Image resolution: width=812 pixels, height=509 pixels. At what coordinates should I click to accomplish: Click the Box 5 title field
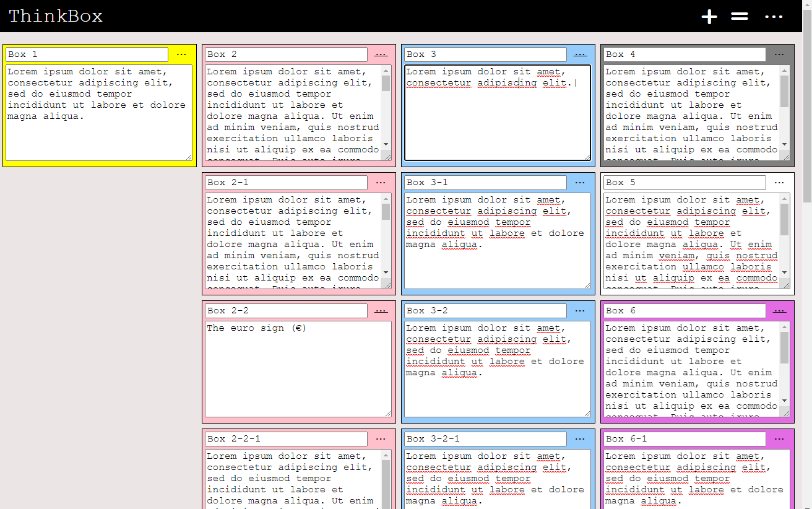tap(685, 183)
